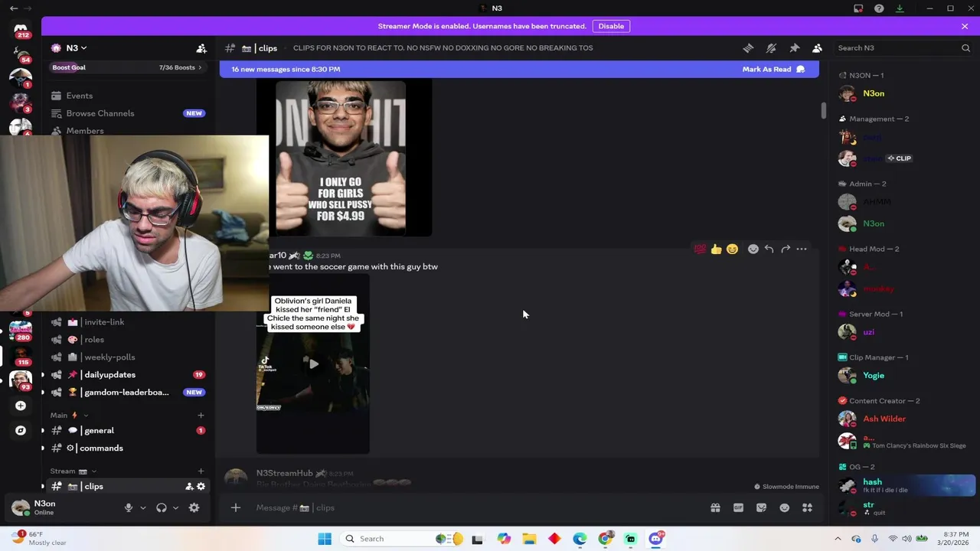Image resolution: width=980 pixels, height=551 pixels.
Task: Add the 100 emoji reaction
Action: point(700,249)
